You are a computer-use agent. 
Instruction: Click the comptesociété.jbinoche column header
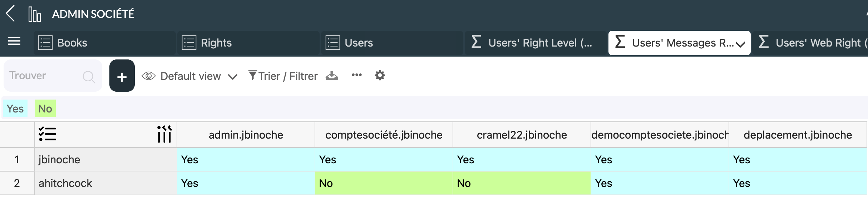[x=384, y=135]
